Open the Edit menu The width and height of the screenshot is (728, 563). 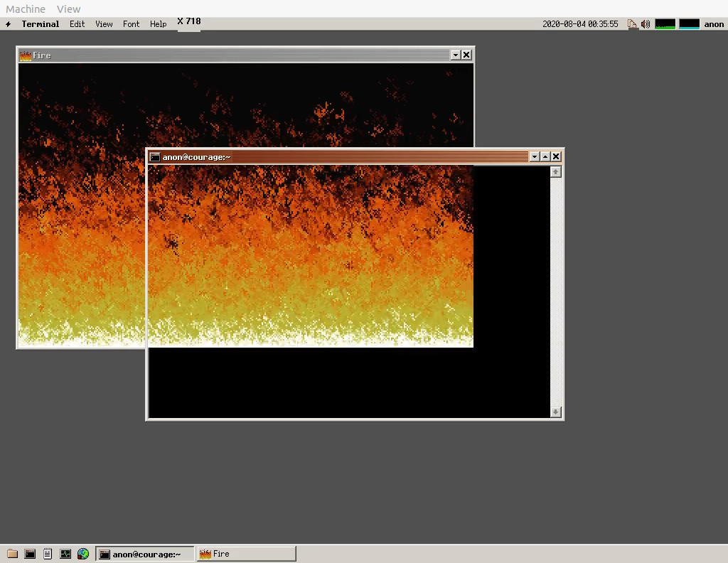coord(77,23)
